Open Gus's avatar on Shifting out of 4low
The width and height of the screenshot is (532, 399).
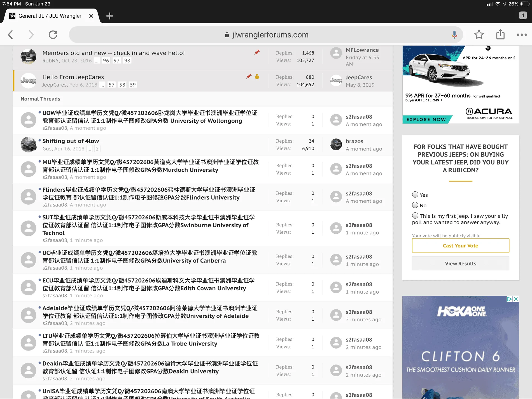tap(28, 145)
